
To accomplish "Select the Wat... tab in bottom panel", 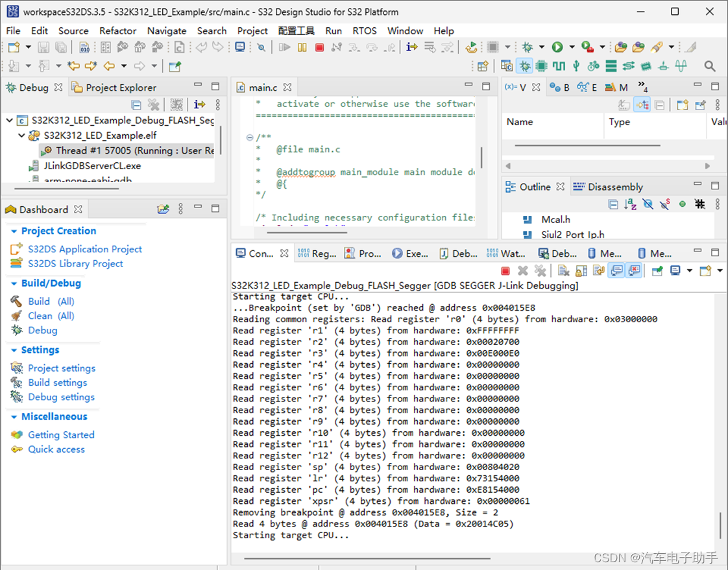I will 505,254.
